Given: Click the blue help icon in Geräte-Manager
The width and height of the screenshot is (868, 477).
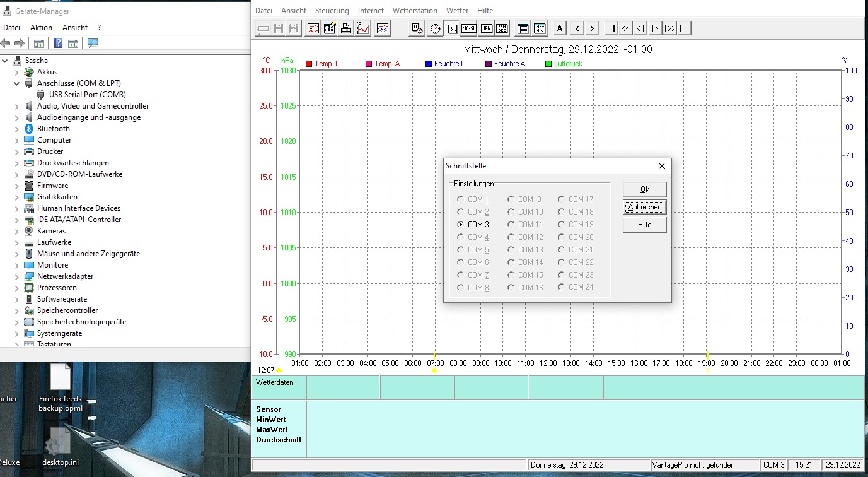Looking at the screenshot, I should click(x=58, y=44).
